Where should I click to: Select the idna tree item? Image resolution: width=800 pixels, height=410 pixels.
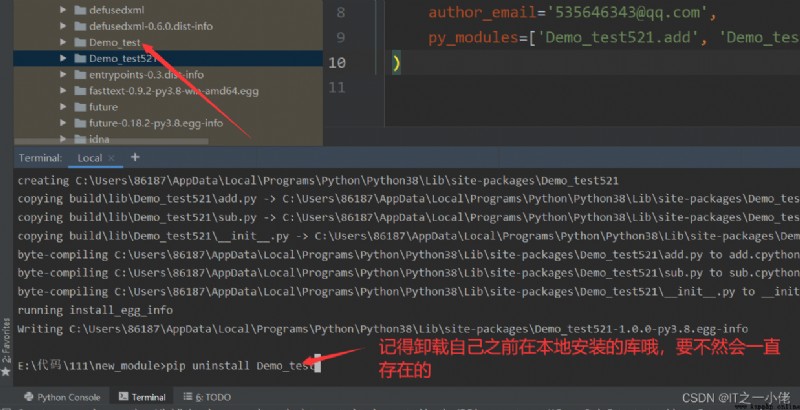tap(99, 139)
